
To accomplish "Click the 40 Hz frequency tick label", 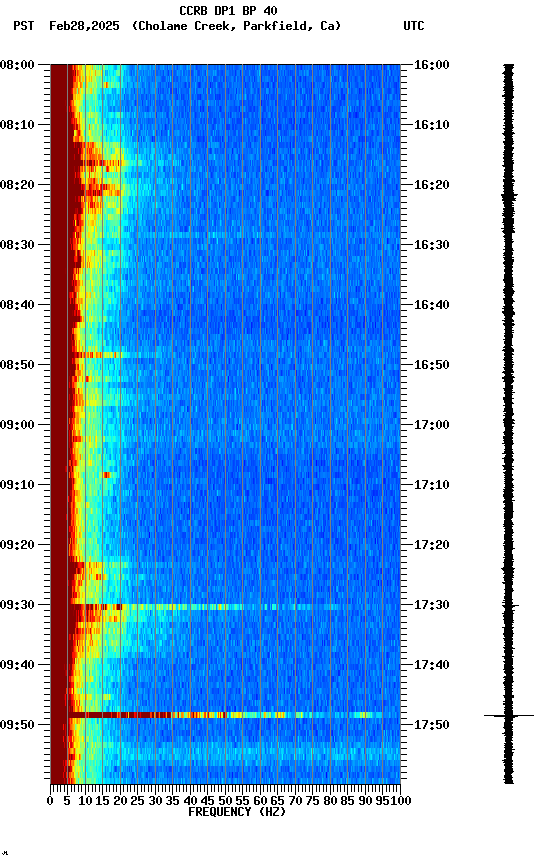I will click(x=190, y=801).
